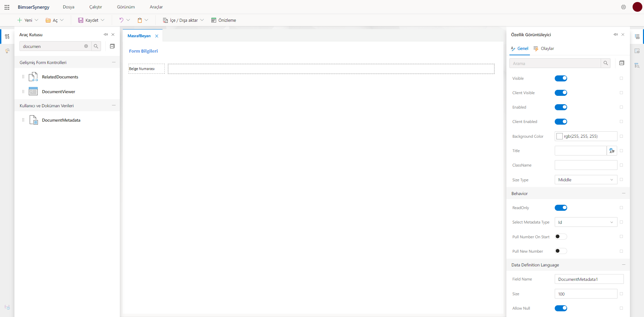
Task: Click the ClassName input field
Action: (x=586, y=165)
